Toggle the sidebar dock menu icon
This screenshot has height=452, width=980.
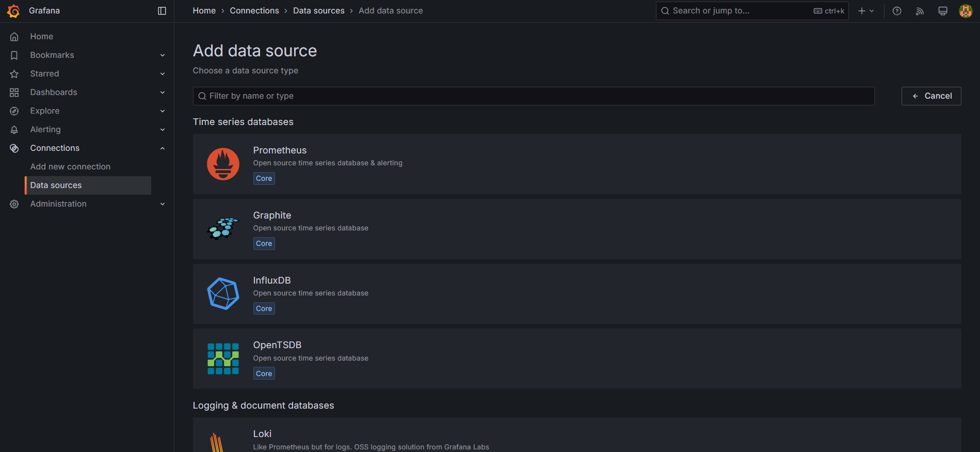click(162, 11)
